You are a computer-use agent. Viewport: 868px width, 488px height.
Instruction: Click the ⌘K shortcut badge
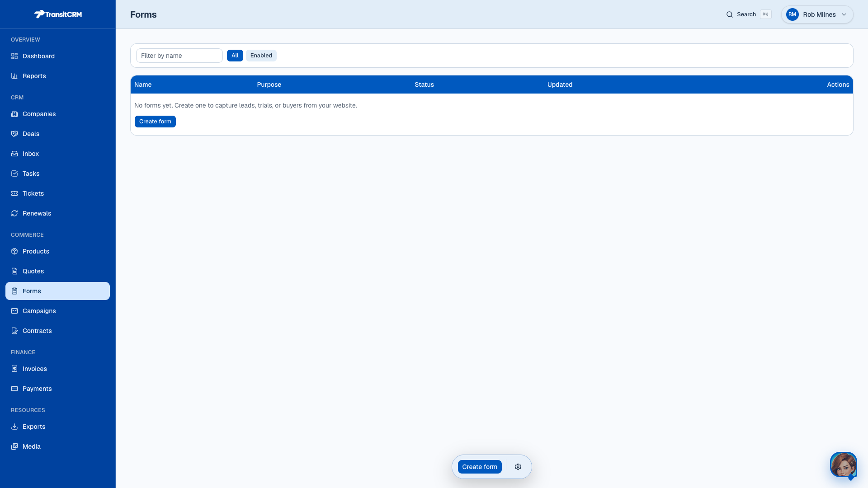[x=765, y=14]
